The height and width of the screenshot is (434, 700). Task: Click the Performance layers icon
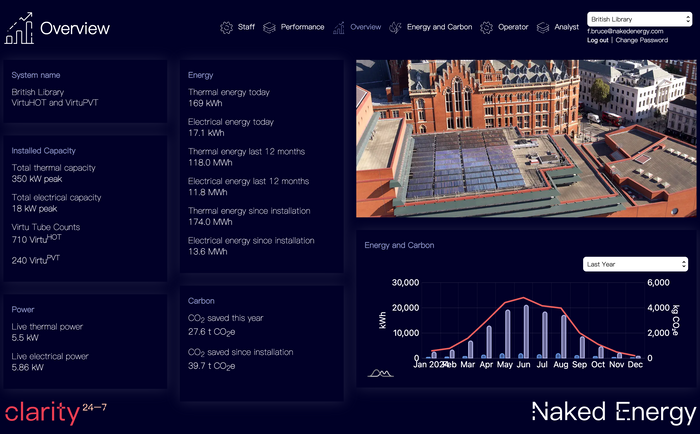click(269, 28)
